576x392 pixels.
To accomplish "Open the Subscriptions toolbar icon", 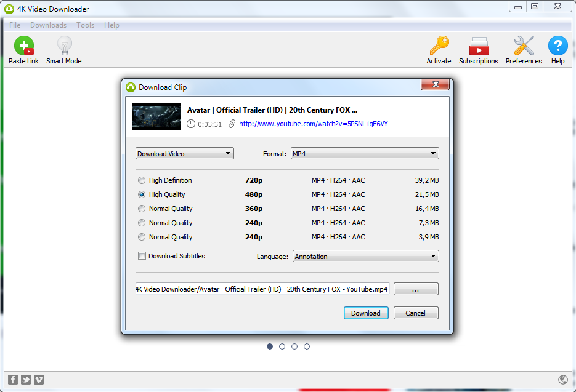I will pyautogui.click(x=479, y=46).
